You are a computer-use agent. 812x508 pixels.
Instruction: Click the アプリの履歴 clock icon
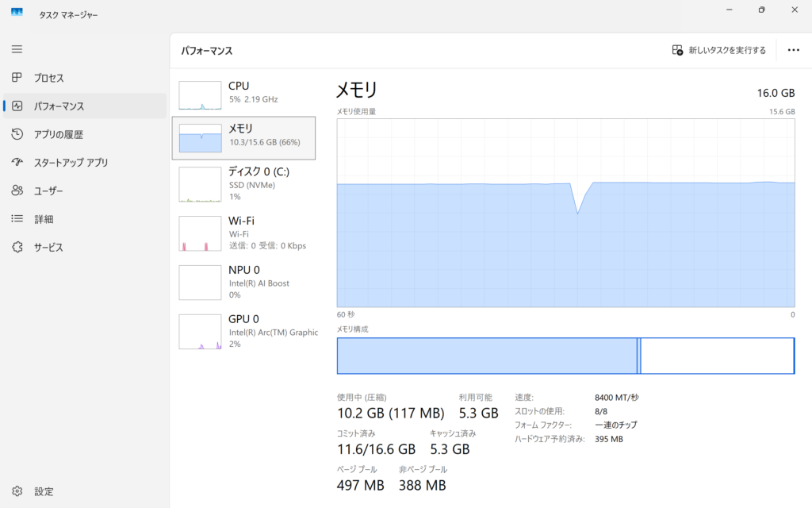pos(17,133)
